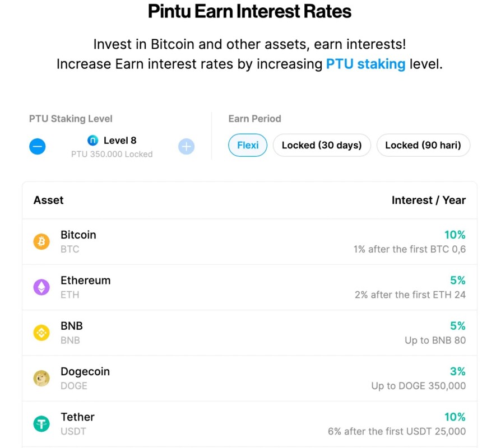
Task: Increase PTU staking level with plus button
Action: coord(186,147)
